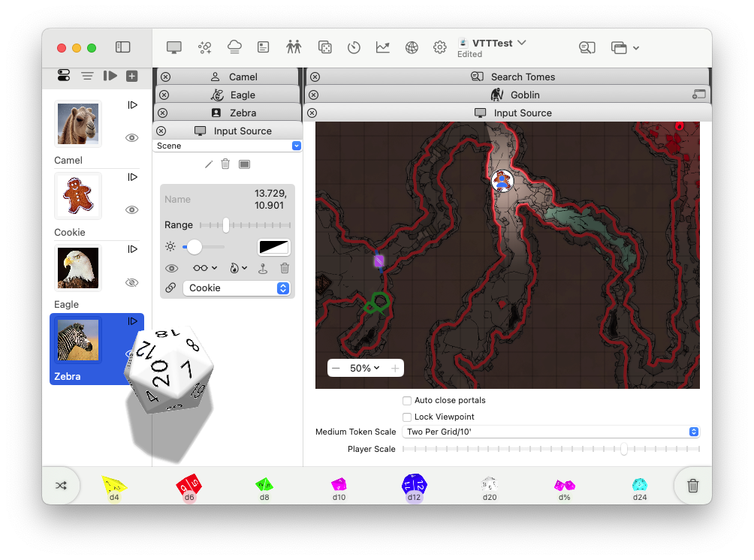Select the d20 die in dice tray
The image size is (754, 560).
489,486
